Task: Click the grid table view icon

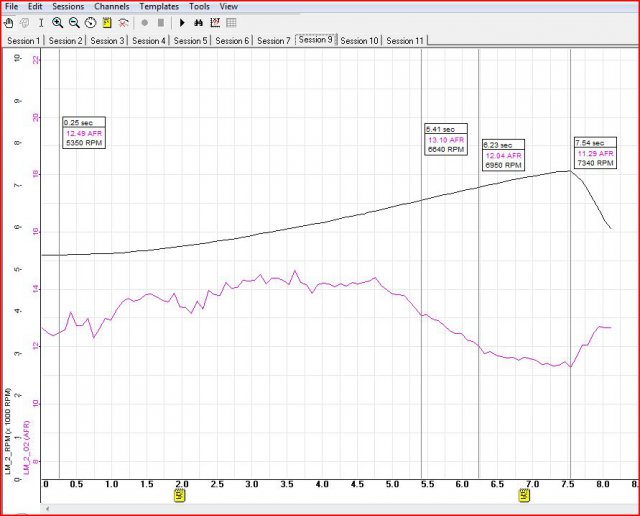Action: click(231, 22)
